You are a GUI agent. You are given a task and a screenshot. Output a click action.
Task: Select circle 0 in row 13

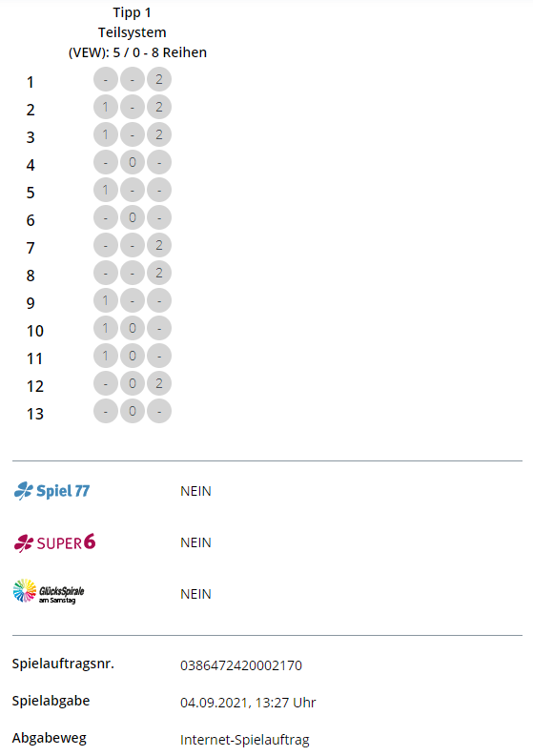click(133, 411)
